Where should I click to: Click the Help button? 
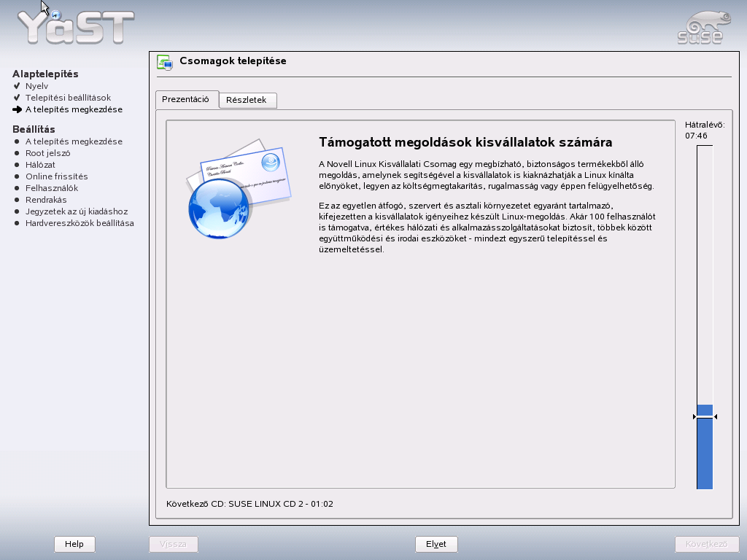(x=74, y=544)
